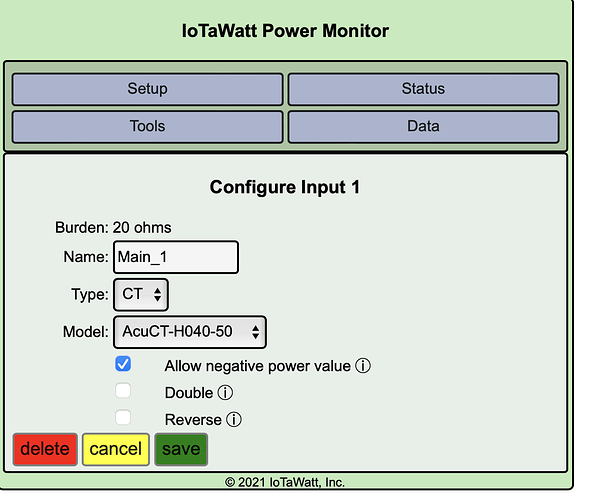This screenshot has height=500, width=599.
Task: Enable the Double checkbox
Action: point(123,390)
